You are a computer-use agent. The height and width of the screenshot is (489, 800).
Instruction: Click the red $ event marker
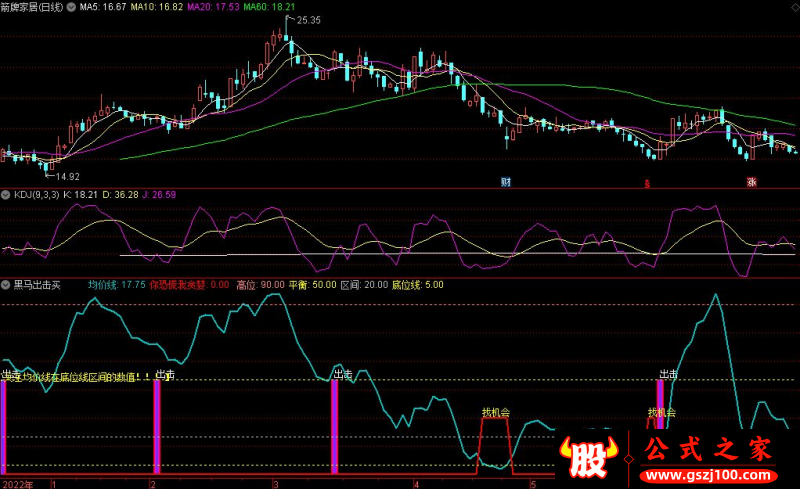647,183
